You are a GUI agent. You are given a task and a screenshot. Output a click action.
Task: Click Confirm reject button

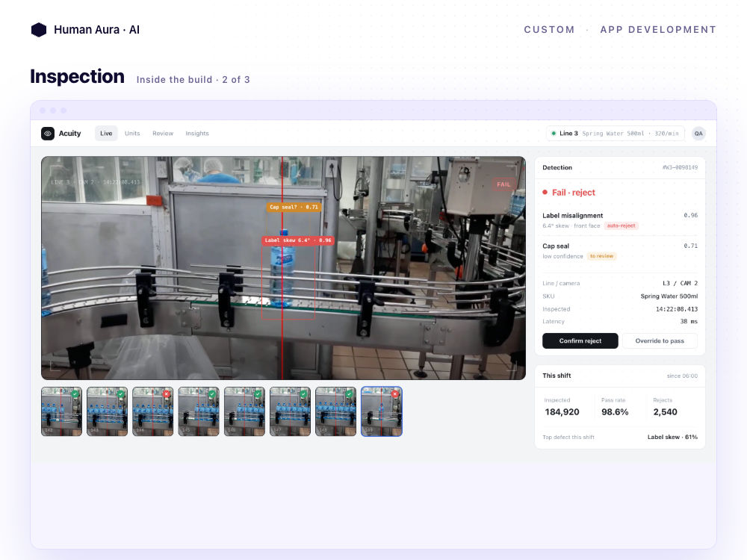pos(580,341)
